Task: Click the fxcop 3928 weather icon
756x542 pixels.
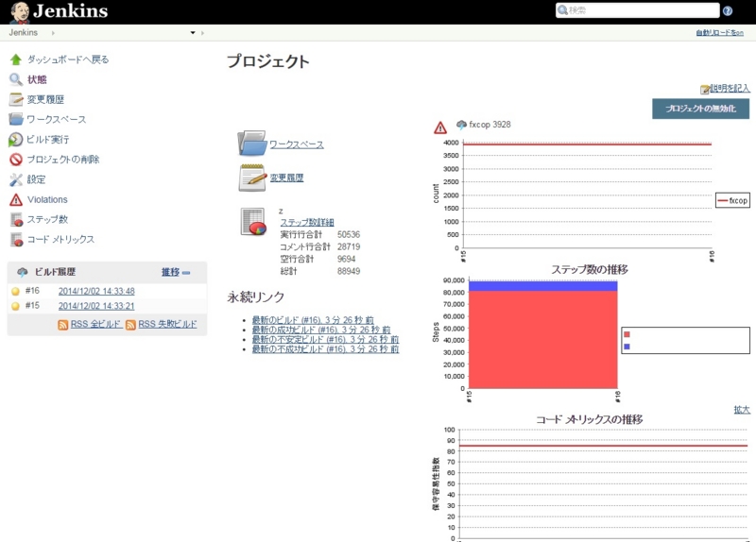Action: click(461, 125)
